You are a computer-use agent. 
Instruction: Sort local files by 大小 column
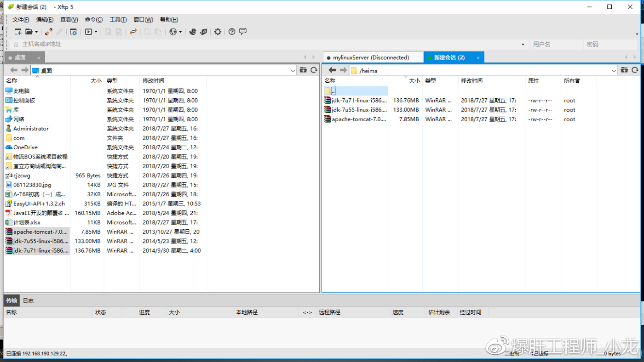coord(87,81)
